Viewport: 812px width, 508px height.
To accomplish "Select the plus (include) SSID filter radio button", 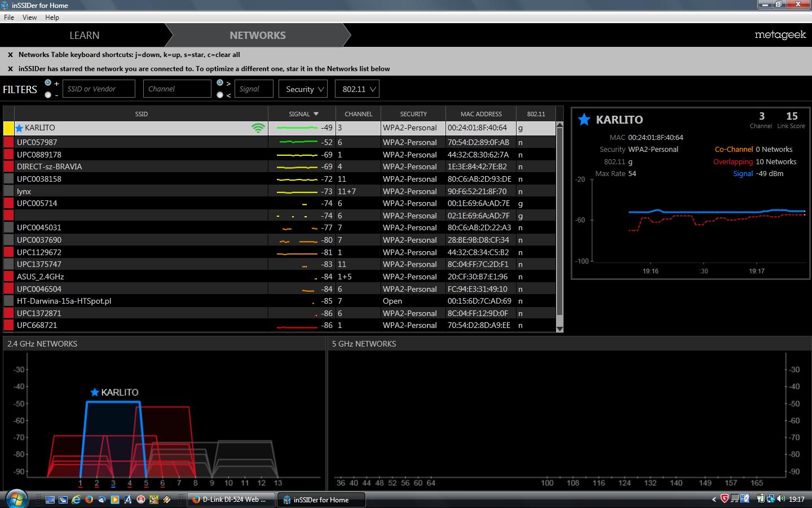I will click(x=48, y=83).
